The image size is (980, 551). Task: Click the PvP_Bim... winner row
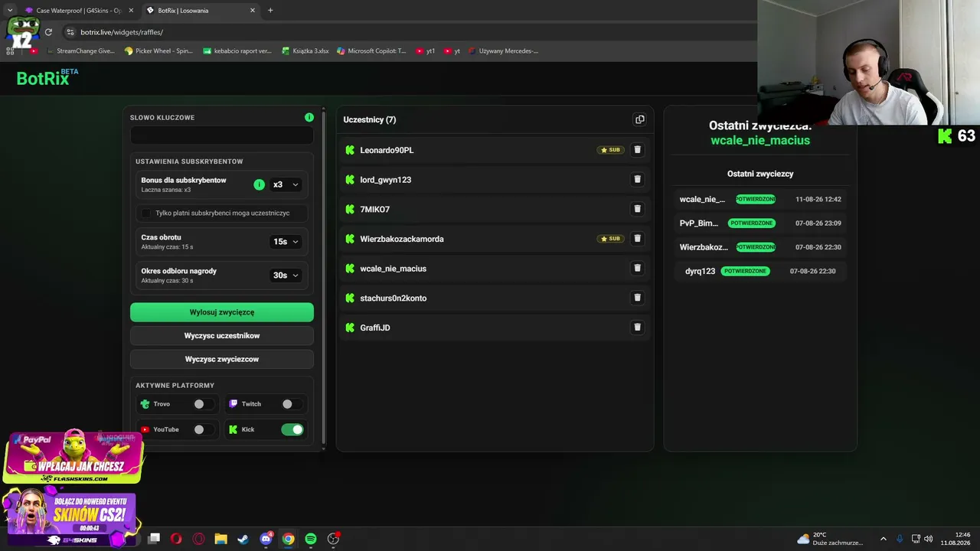point(760,223)
